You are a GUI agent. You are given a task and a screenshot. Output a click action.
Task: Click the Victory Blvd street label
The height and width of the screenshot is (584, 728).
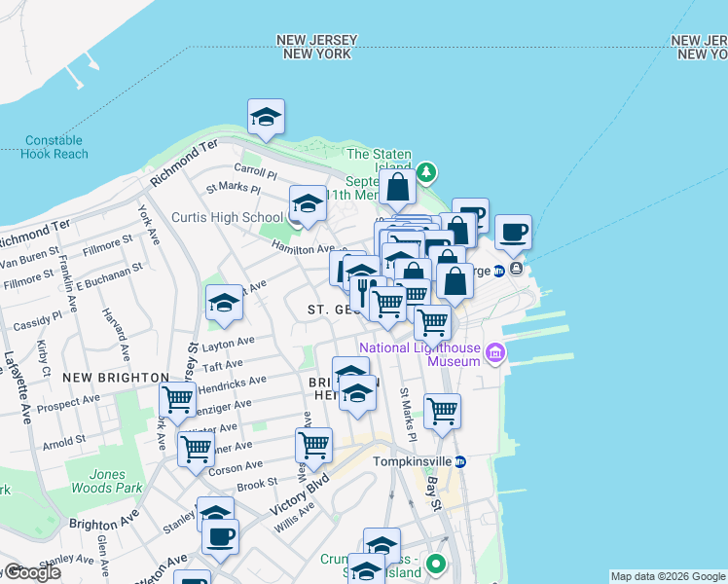tap(300, 494)
